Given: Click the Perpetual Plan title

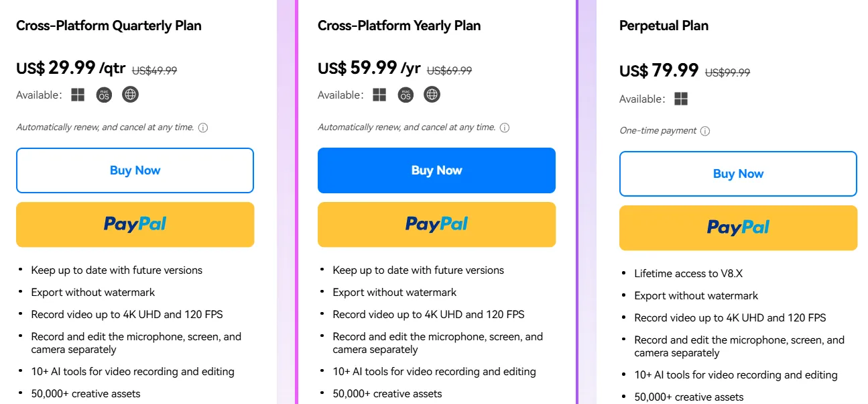Looking at the screenshot, I should tap(664, 26).
